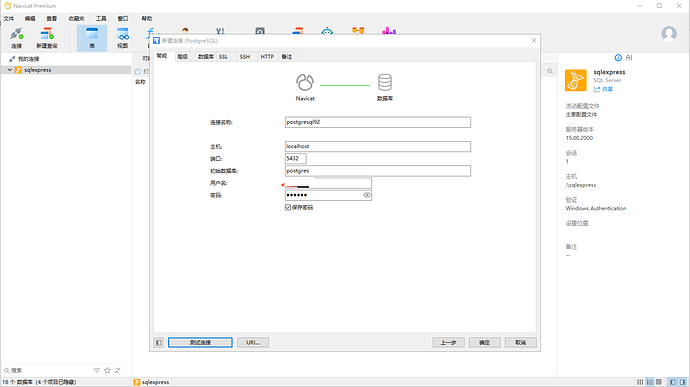
Task: Uncheck the save password (保存密码) checkbox
Action: point(288,207)
